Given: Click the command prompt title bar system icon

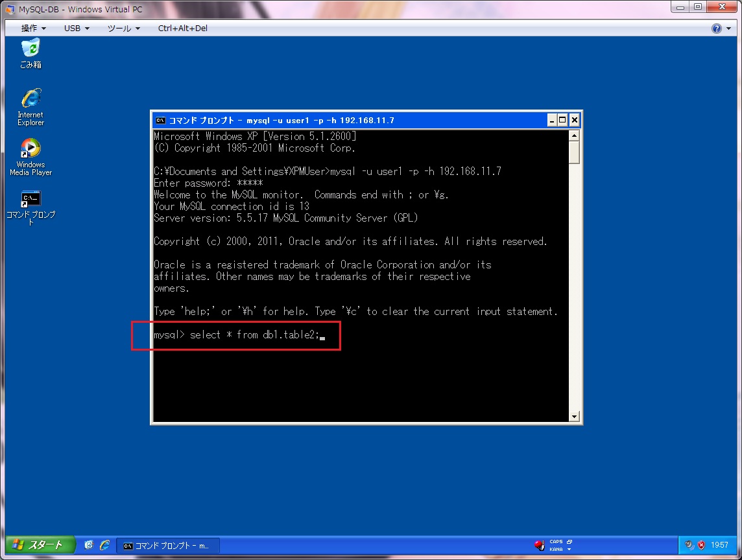Looking at the screenshot, I should [x=161, y=120].
